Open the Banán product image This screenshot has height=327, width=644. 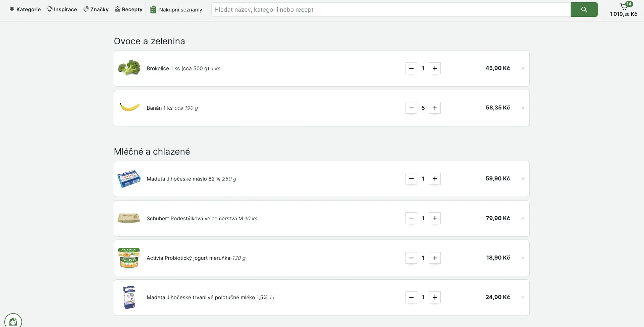(129, 107)
